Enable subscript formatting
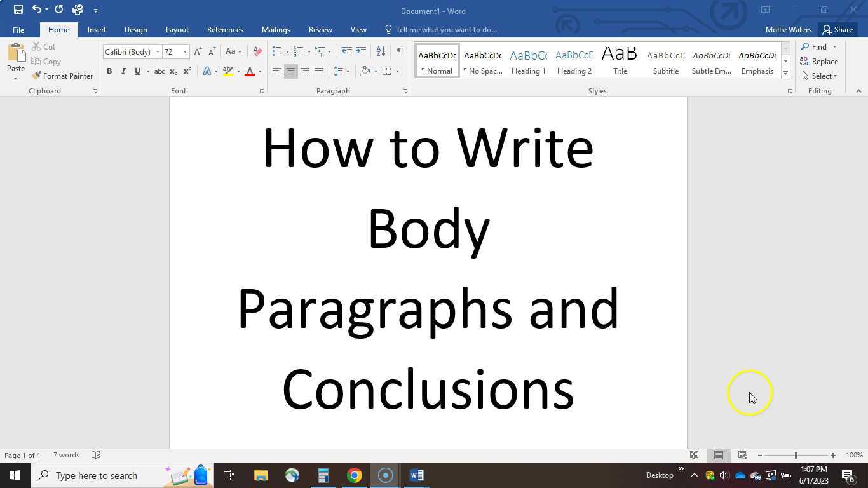This screenshot has height=488, width=868. click(173, 71)
